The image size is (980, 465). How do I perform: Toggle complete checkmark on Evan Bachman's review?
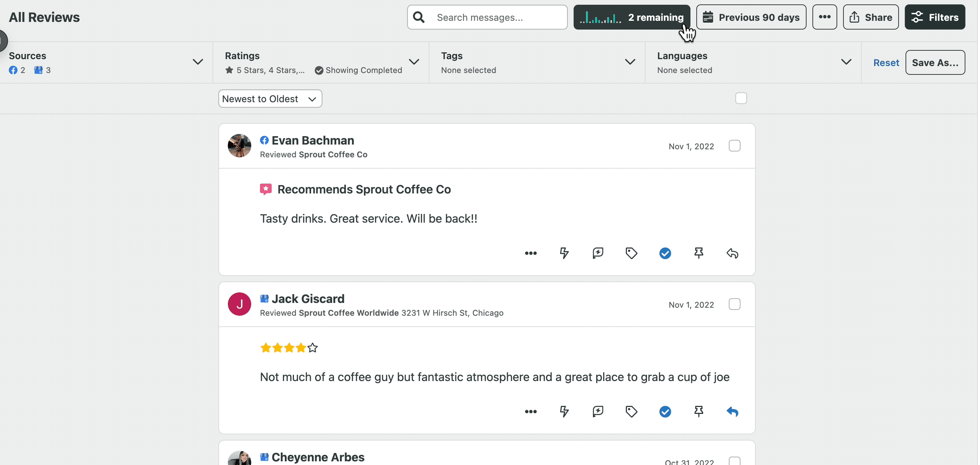pos(665,253)
